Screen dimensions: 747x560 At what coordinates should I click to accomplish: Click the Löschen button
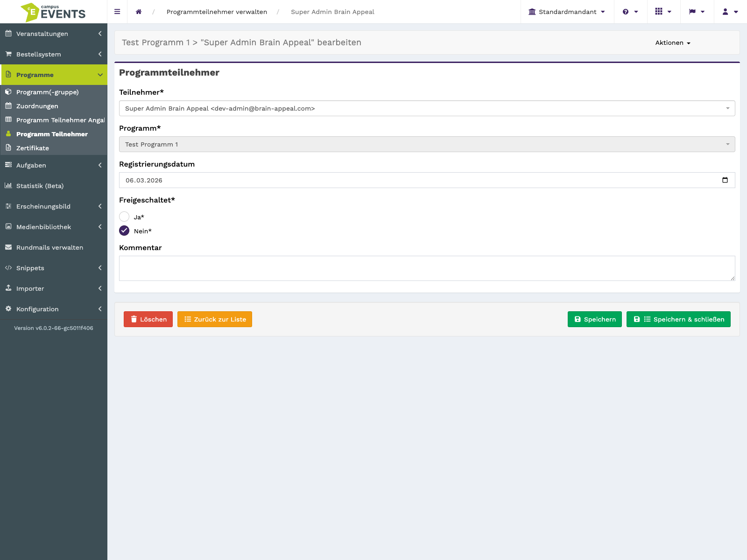(x=148, y=319)
